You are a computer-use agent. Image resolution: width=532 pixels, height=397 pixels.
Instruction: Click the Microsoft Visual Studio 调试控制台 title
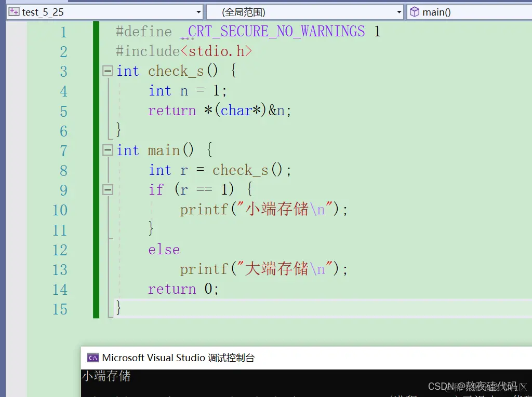point(178,358)
